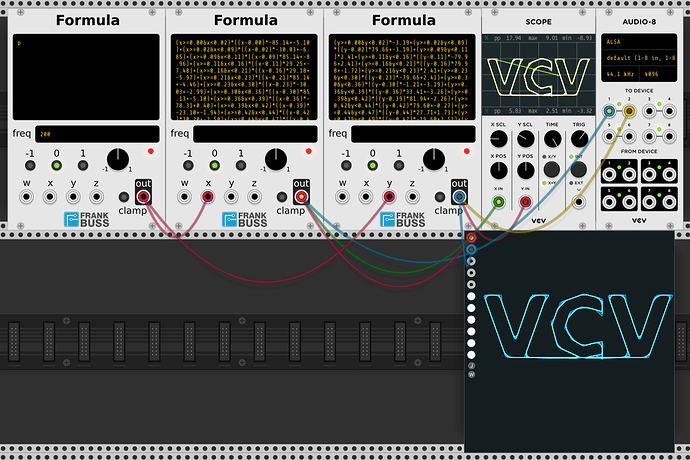The width and height of the screenshot is (690, 460).
Task: Click the Scope waveform display showing VCV
Action: pos(538,75)
